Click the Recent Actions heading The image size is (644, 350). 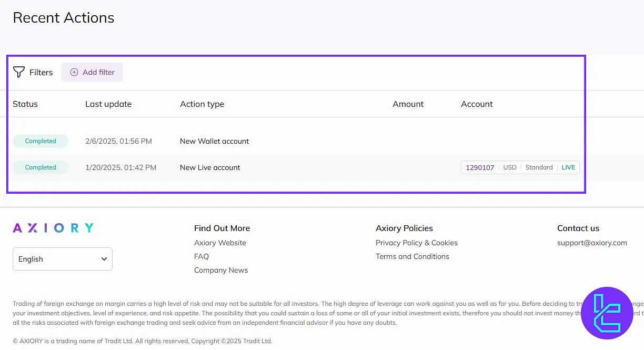point(64,17)
